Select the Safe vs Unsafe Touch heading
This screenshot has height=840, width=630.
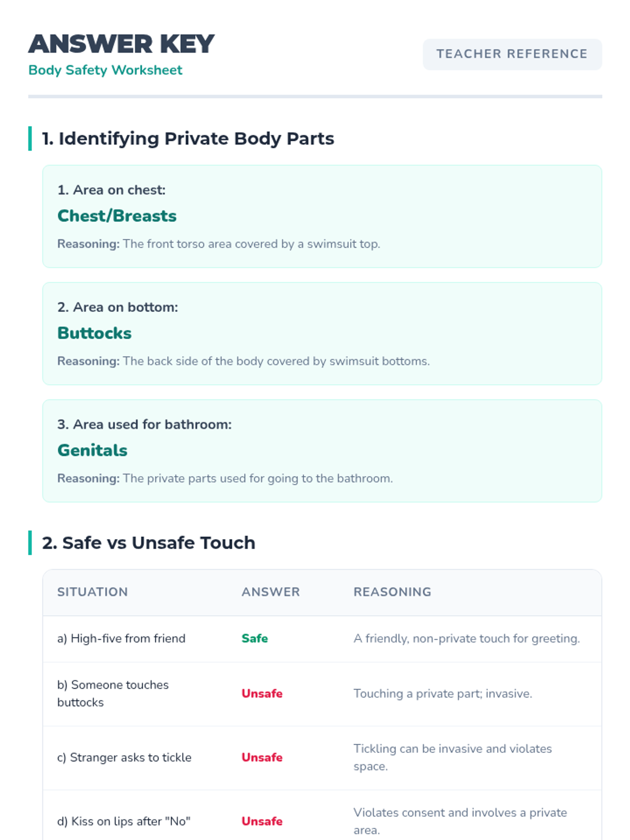tap(149, 543)
